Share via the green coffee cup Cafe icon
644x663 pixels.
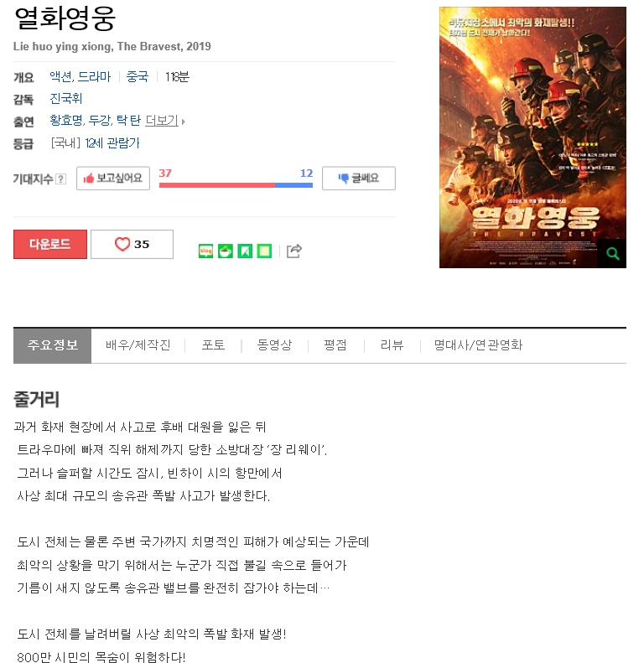225,251
